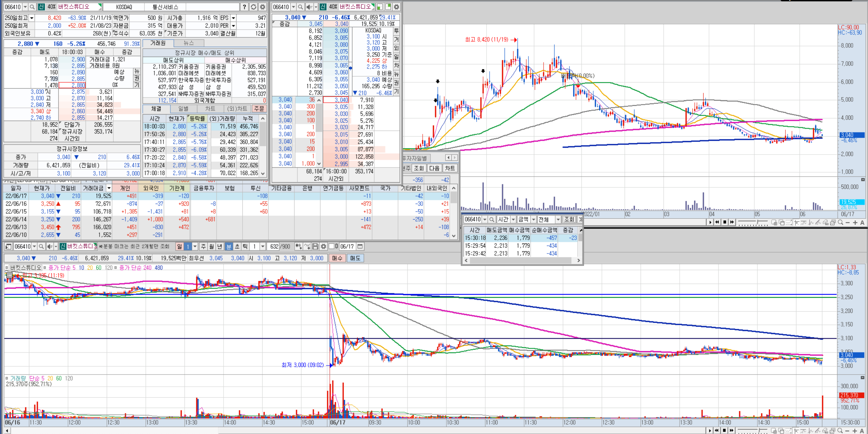Screen dimensions: 868x434
Task: Click the stop button under the daily chart
Action: click(x=725, y=222)
